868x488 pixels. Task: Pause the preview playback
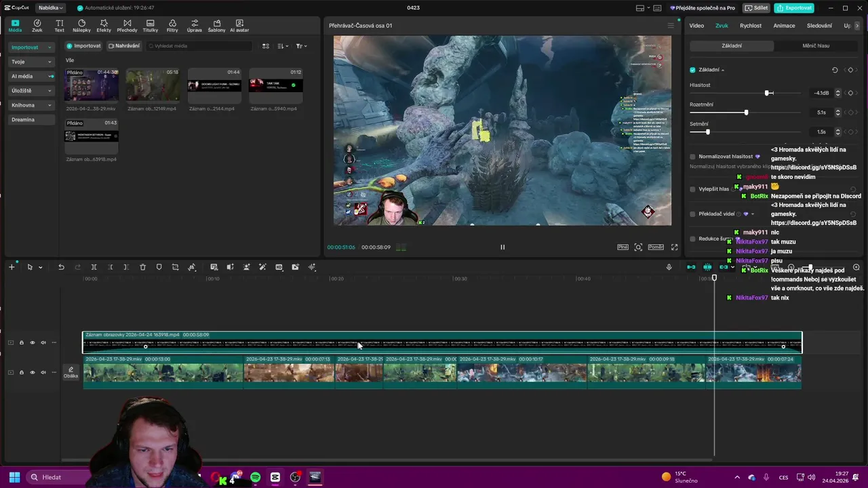[x=502, y=247]
